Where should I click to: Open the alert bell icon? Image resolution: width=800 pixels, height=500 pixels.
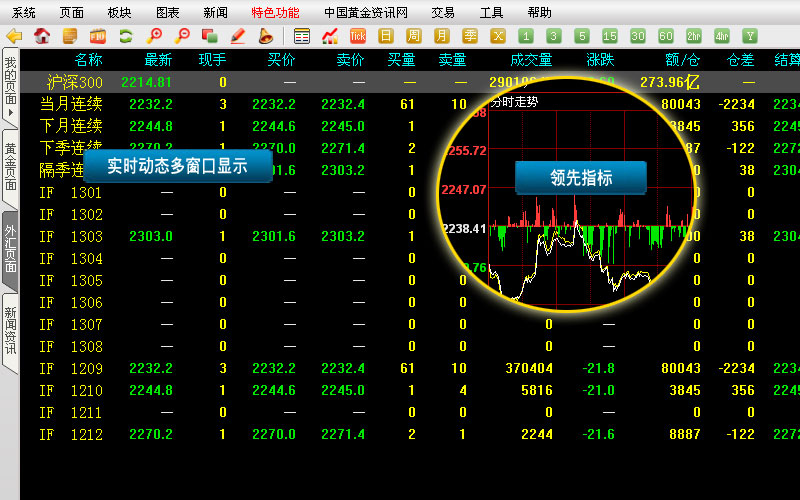(266, 36)
